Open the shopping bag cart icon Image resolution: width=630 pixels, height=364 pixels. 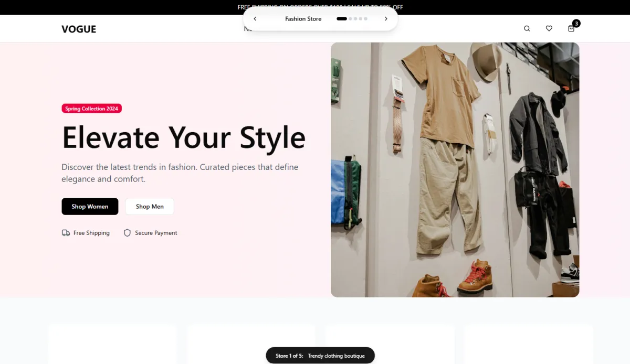pyautogui.click(x=571, y=29)
